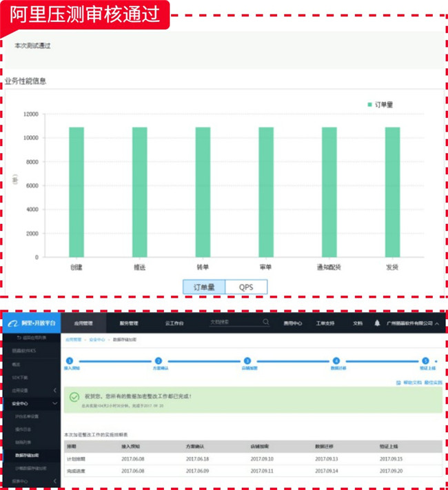
Task: Click the search magnifier icon in top bar
Action: pos(266,322)
